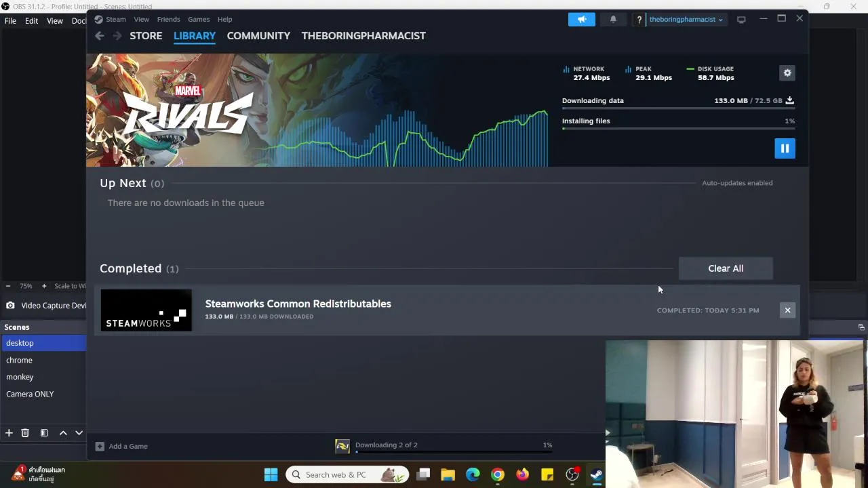Open Firefox from taskbar

point(522,474)
